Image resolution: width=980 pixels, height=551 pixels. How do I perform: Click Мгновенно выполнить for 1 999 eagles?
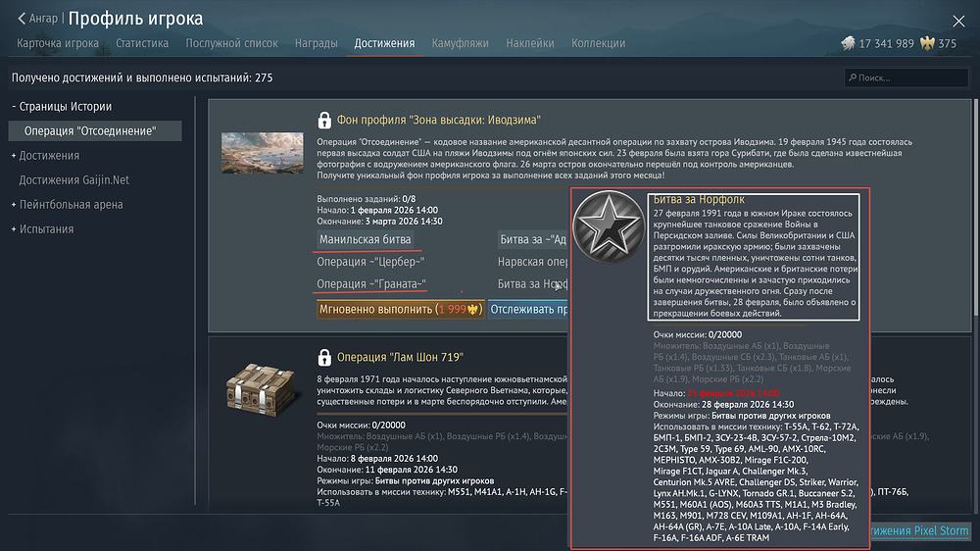click(x=401, y=309)
